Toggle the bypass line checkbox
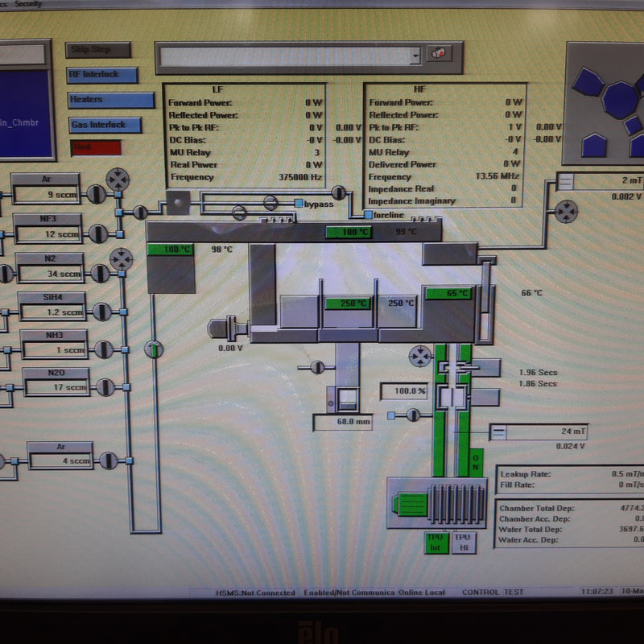 click(x=299, y=204)
